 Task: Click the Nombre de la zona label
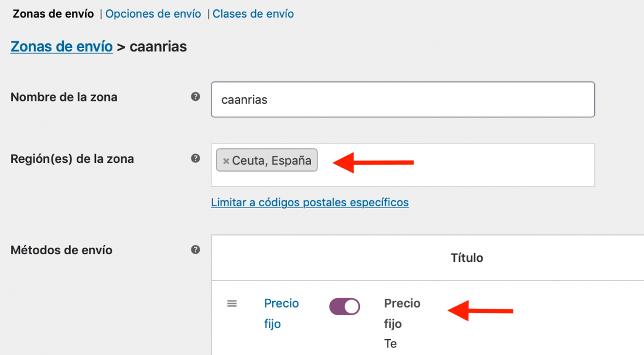64,97
